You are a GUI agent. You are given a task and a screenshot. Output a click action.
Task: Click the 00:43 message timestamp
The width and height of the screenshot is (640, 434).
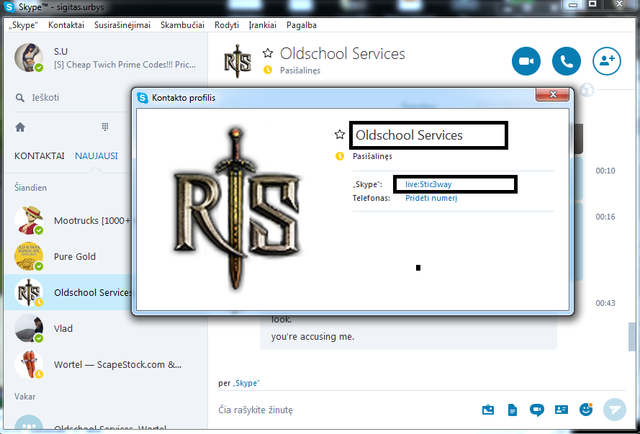[605, 303]
